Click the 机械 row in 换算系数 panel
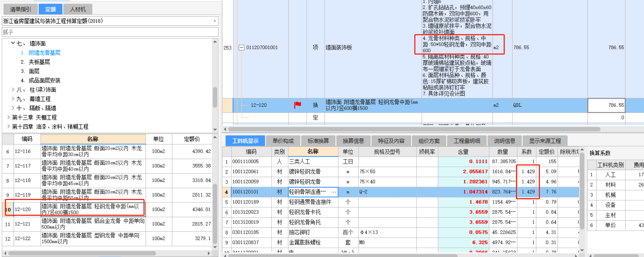Image resolution: width=644 pixels, height=257 pixels. pos(616,195)
